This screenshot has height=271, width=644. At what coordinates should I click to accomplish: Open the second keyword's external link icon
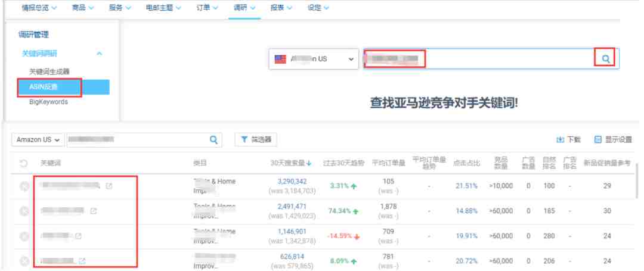pos(93,211)
